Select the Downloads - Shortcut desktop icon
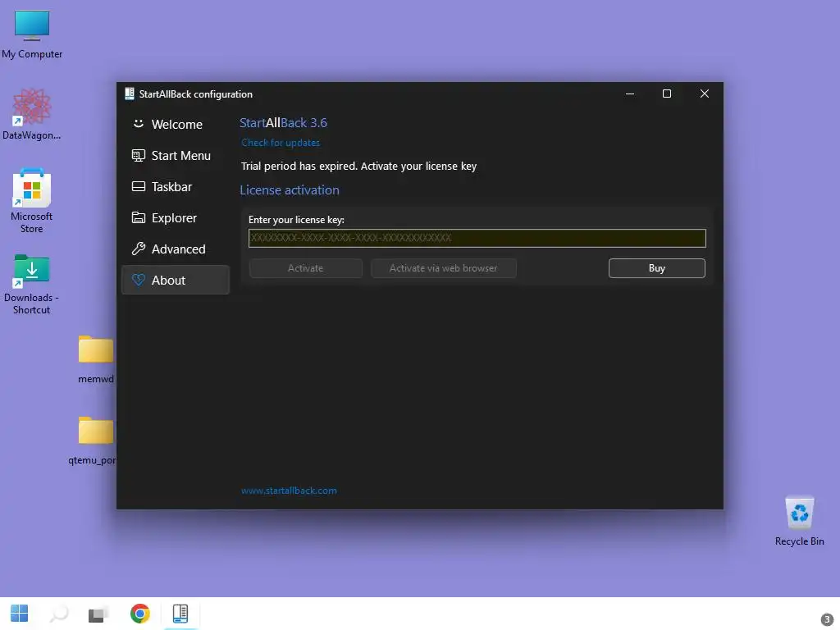840x630 pixels. tap(32, 284)
